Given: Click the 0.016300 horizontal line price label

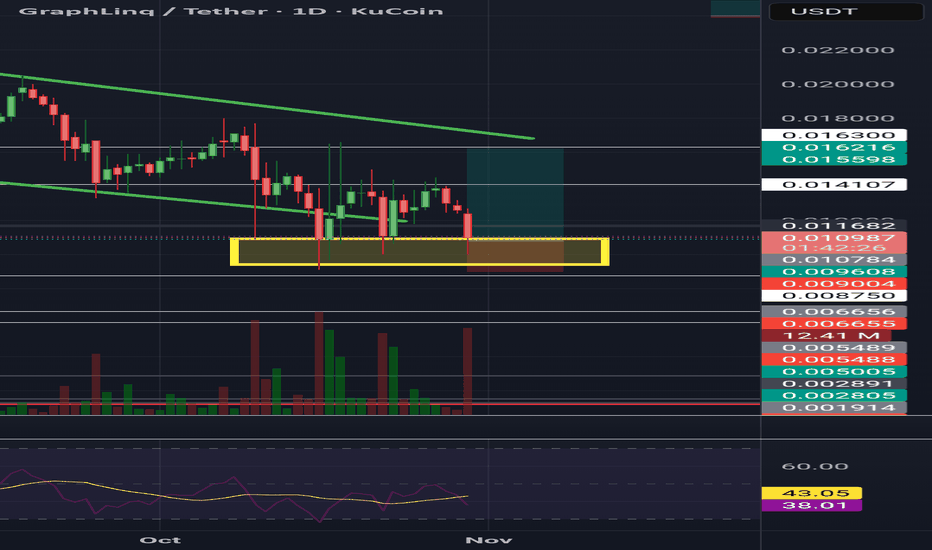Looking at the screenshot, I should pyautogui.click(x=834, y=135).
